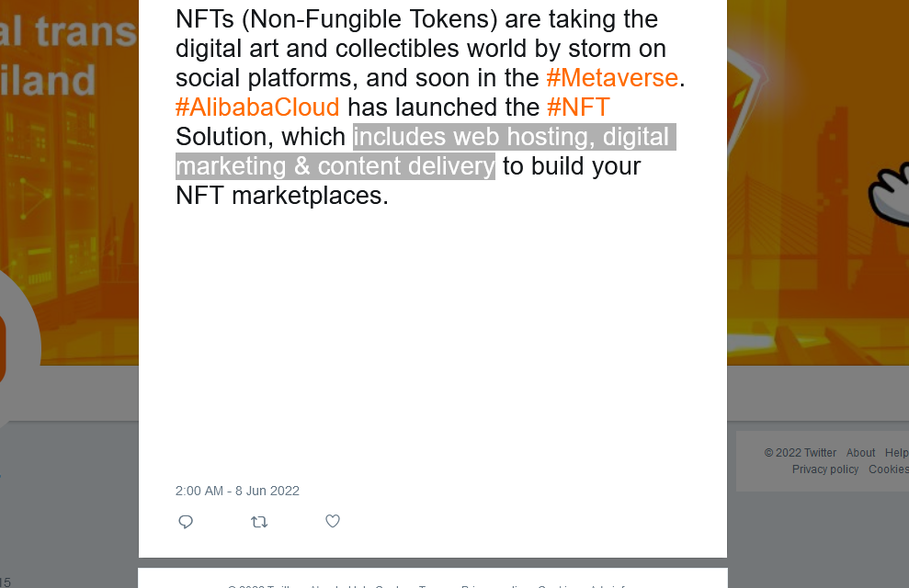Click the Retweet icon

point(259,521)
